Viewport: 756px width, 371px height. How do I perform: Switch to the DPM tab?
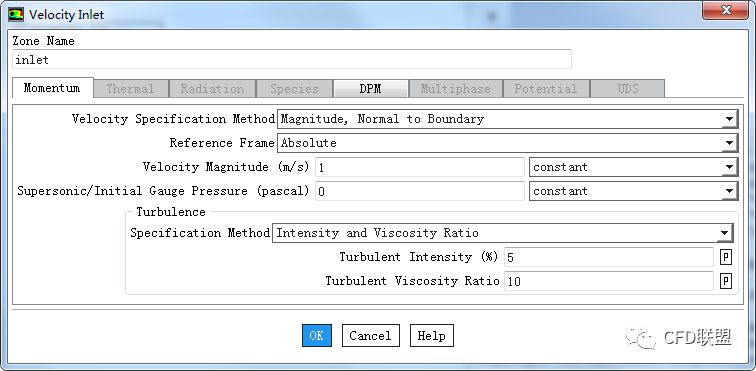(x=370, y=89)
